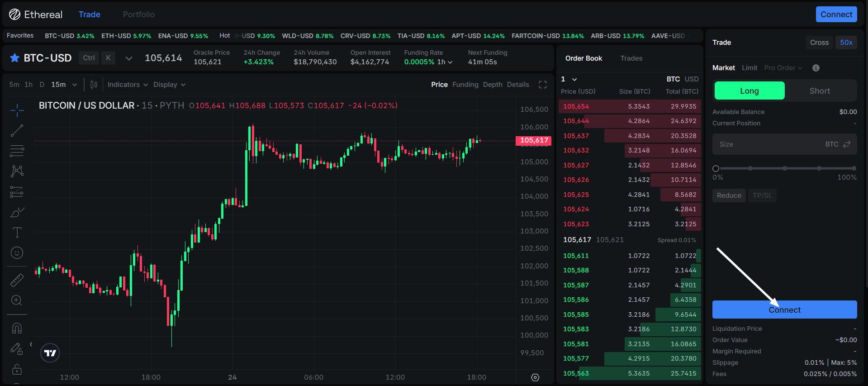Toggle lock all drawings

pyautogui.click(x=17, y=369)
